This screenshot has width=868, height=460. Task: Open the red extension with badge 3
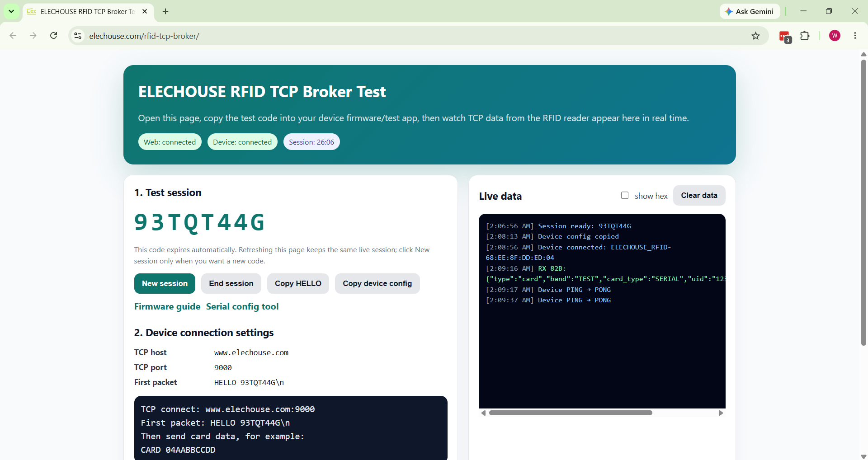[785, 36]
